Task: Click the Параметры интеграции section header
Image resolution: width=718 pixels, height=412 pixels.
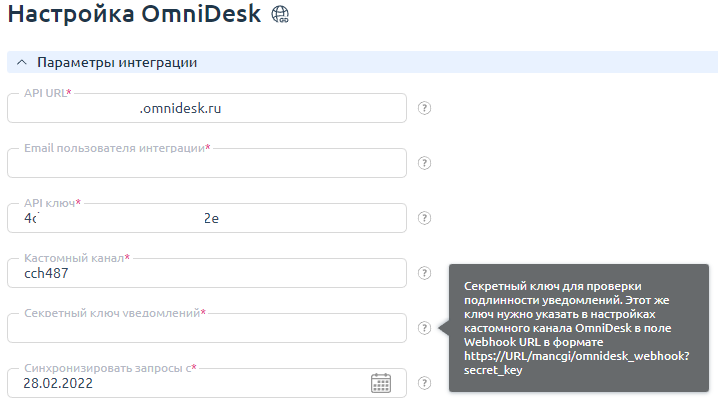Action: (117, 63)
